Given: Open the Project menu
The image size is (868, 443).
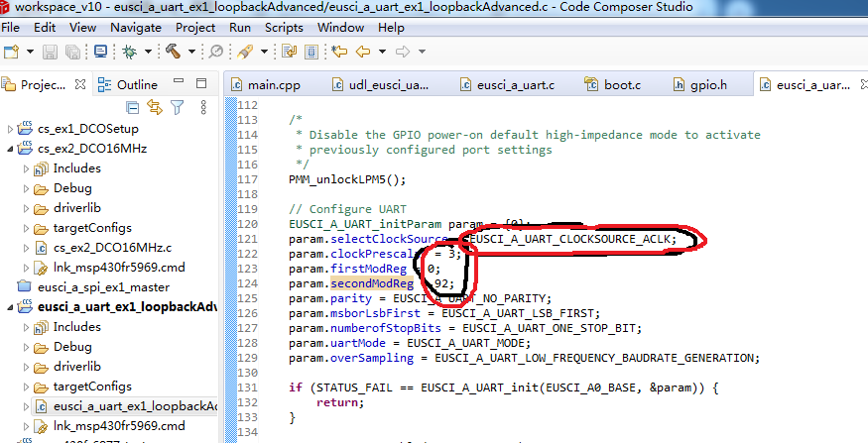Looking at the screenshot, I should click(x=195, y=27).
